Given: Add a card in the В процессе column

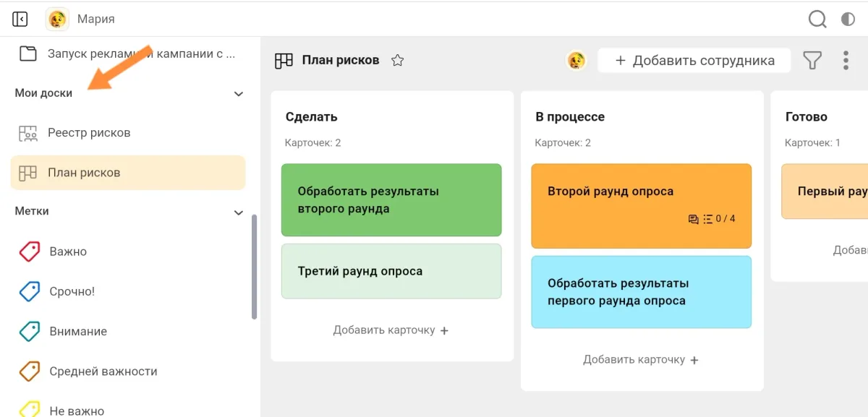Looking at the screenshot, I should coord(641,360).
